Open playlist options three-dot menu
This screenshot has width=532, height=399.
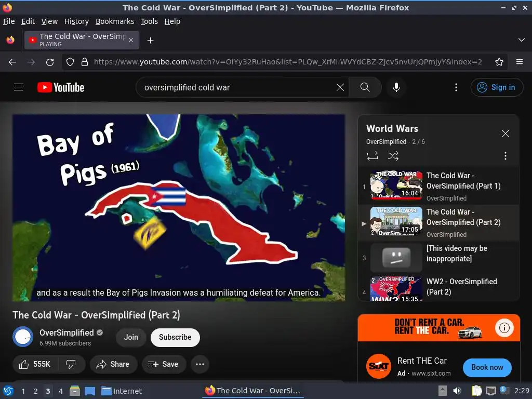(505, 156)
